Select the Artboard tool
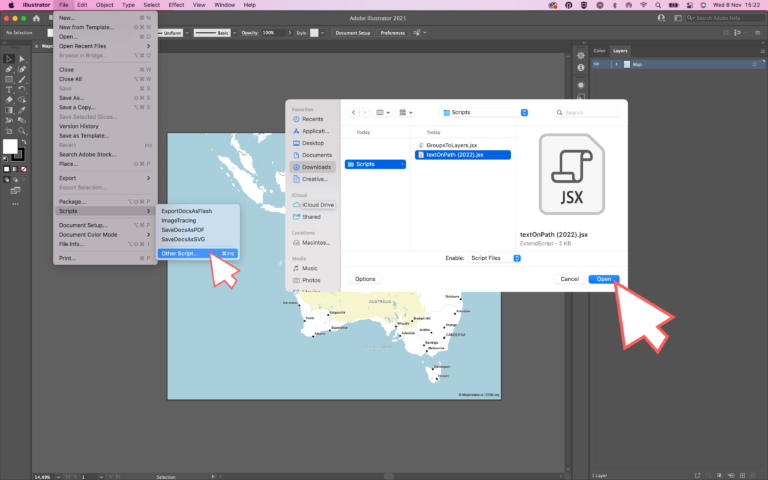 click(9, 131)
